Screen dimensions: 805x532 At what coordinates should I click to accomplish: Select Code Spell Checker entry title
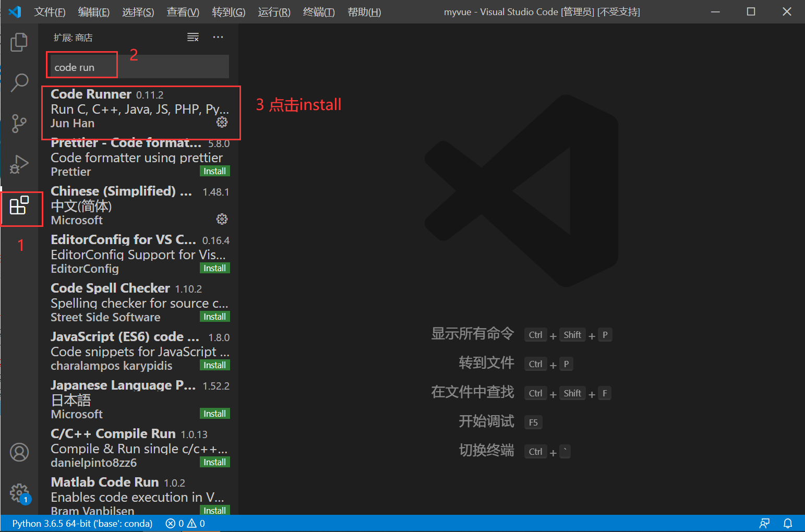(110, 288)
